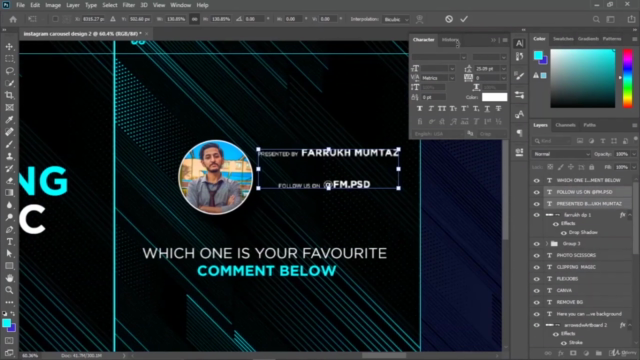Viewport: 640px width, 360px height.
Task: Cancel the transform in options bar
Action: pos(449,19)
